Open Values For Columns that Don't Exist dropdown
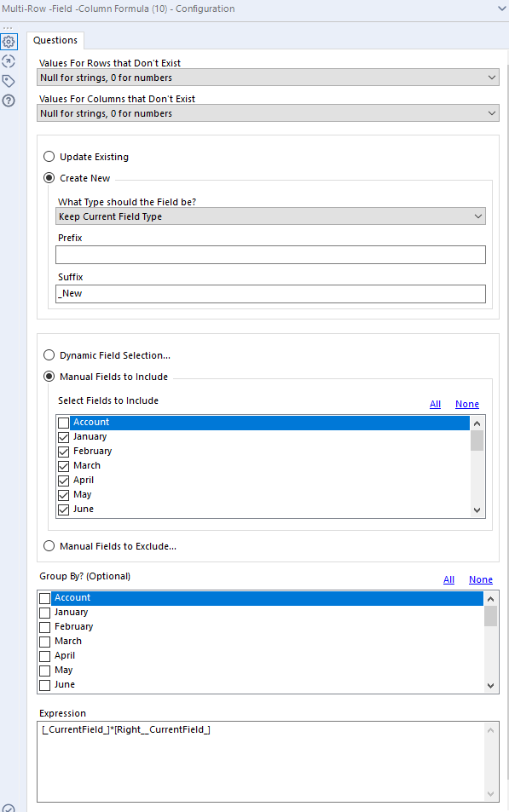The image size is (509, 812). (x=268, y=113)
